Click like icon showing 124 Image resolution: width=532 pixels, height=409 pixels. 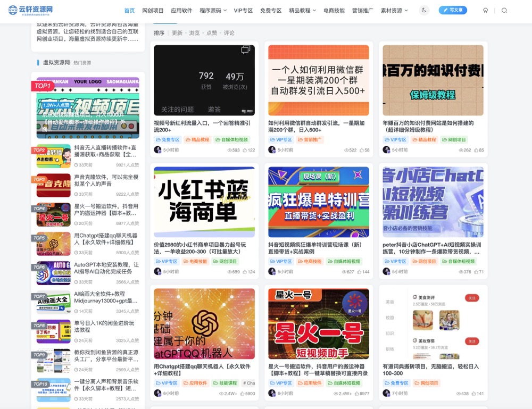pos(245,272)
